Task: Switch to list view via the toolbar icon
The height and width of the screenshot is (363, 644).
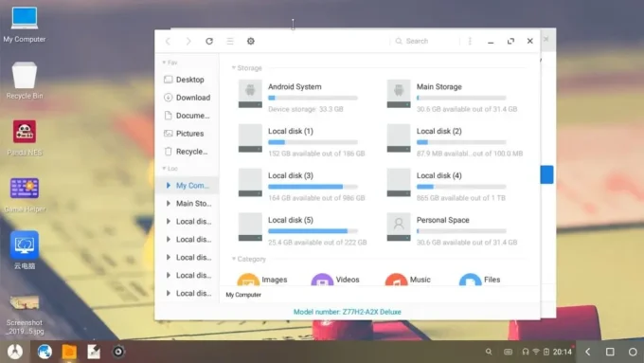Action: click(230, 41)
